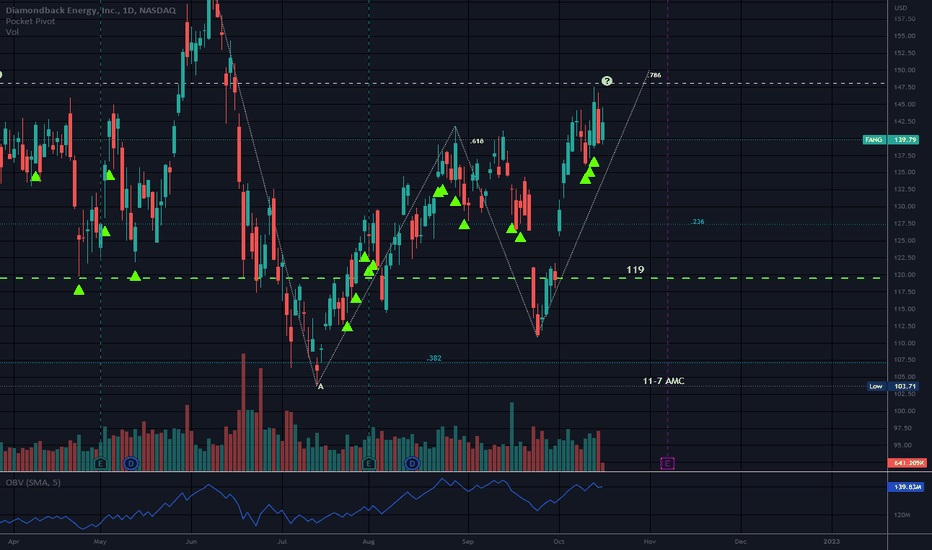Viewport: 932px width, 550px height.
Task: Click the first earnings E marker near May
Action: 100,463
